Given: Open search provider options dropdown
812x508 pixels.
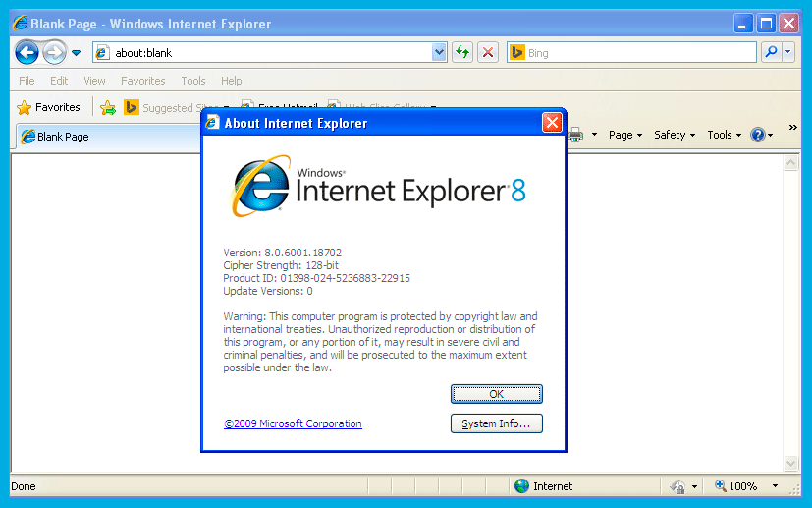Looking at the screenshot, I should coord(787,52).
